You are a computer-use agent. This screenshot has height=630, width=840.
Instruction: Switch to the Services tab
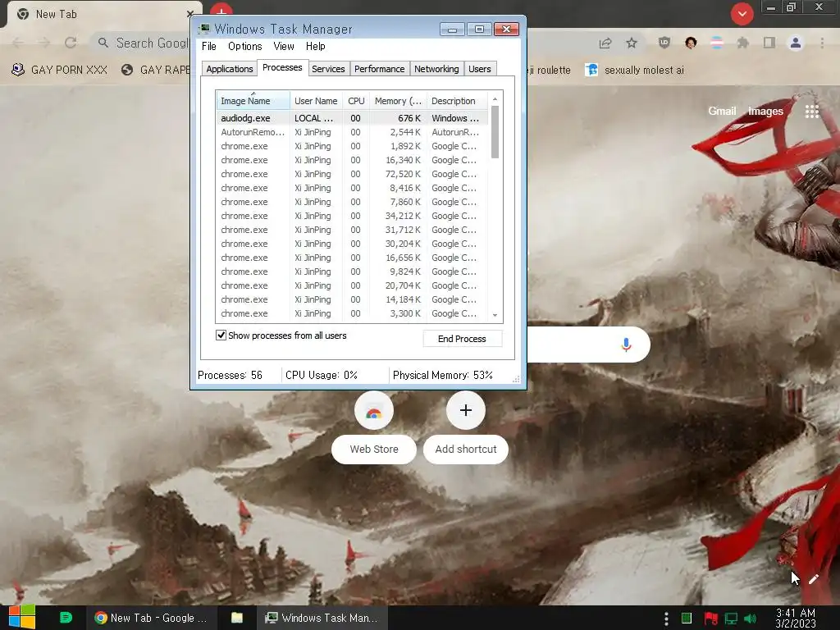[328, 69]
